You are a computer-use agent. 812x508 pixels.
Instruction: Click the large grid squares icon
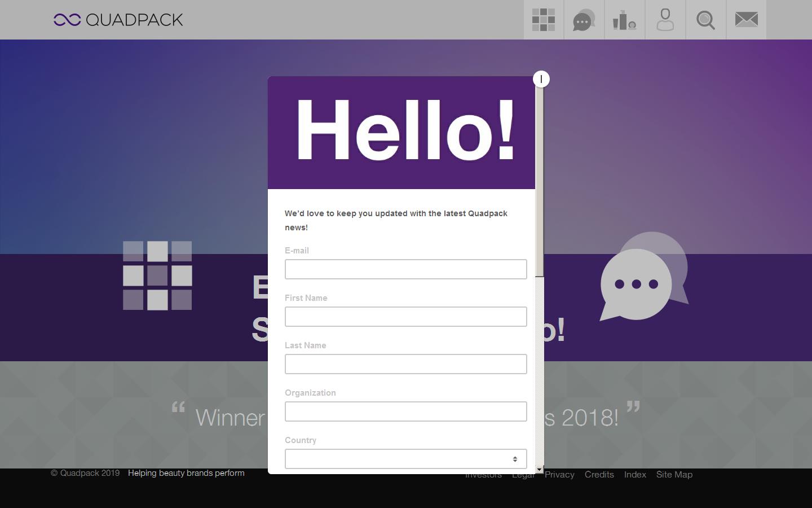(157, 275)
